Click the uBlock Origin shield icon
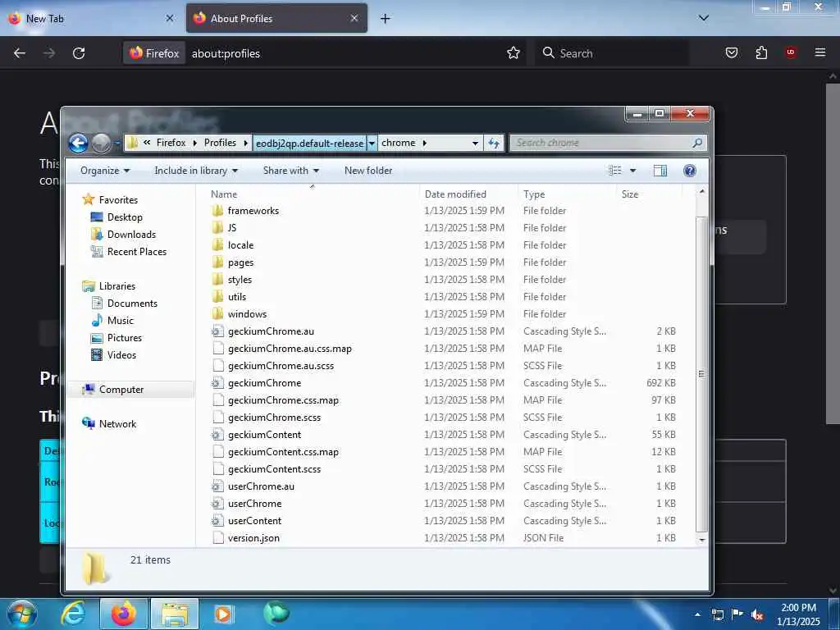Screen dimensions: 840x630 790,52
